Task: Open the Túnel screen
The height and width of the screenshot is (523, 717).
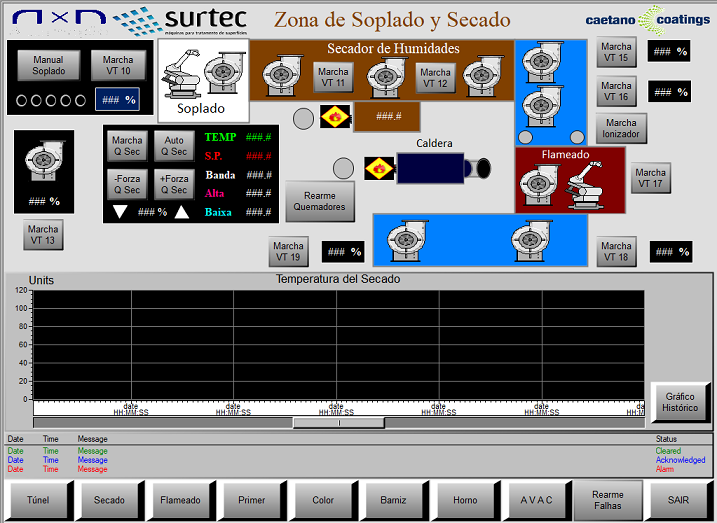Action: (x=38, y=499)
